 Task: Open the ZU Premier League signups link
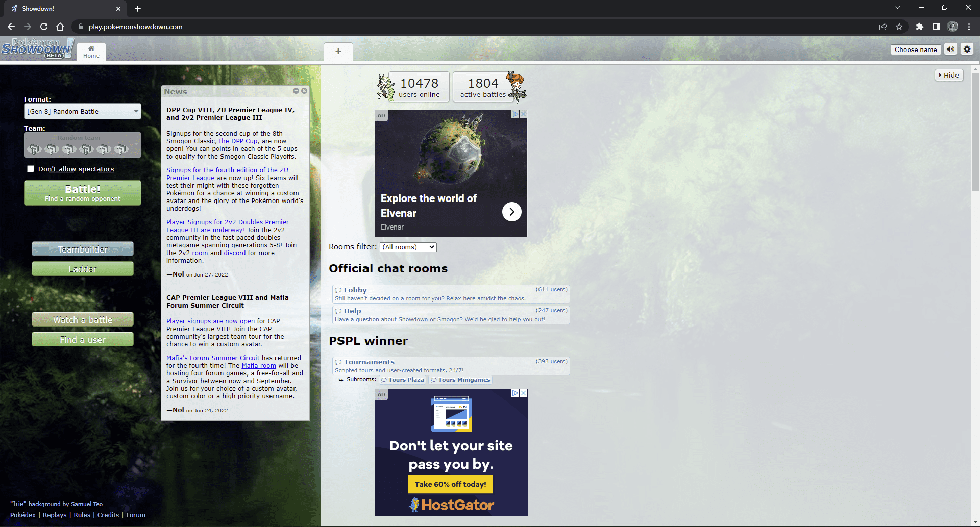click(x=227, y=174)
